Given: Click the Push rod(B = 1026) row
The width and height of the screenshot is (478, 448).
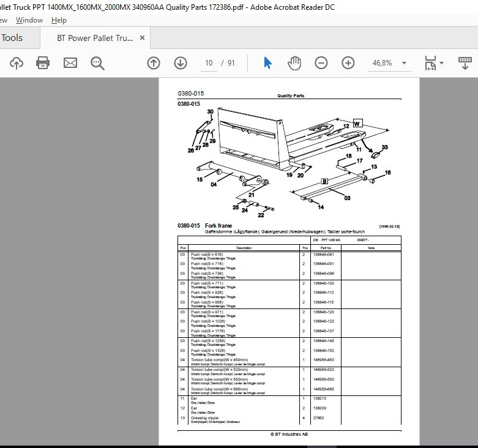Looking at the screenshot, I should (x=289, y=323).
